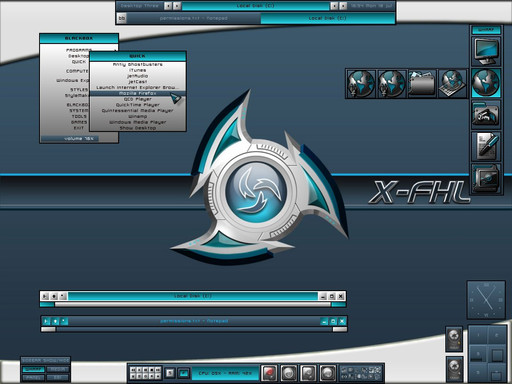512x384 pixels.
Task: Toggle the highlighted WHARF button in SideBar panel
Action: (34, 369)
